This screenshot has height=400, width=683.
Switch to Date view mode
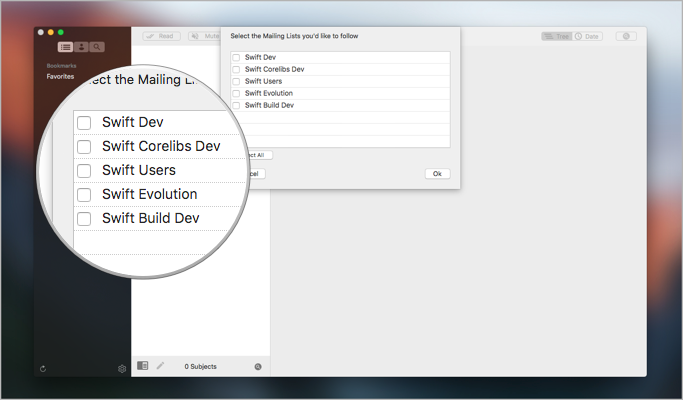(587, 36)
